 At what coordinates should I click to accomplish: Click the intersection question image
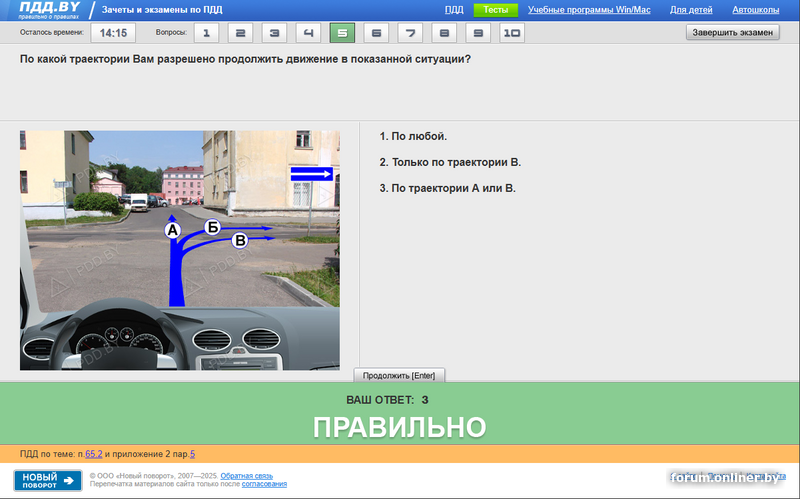180,250
